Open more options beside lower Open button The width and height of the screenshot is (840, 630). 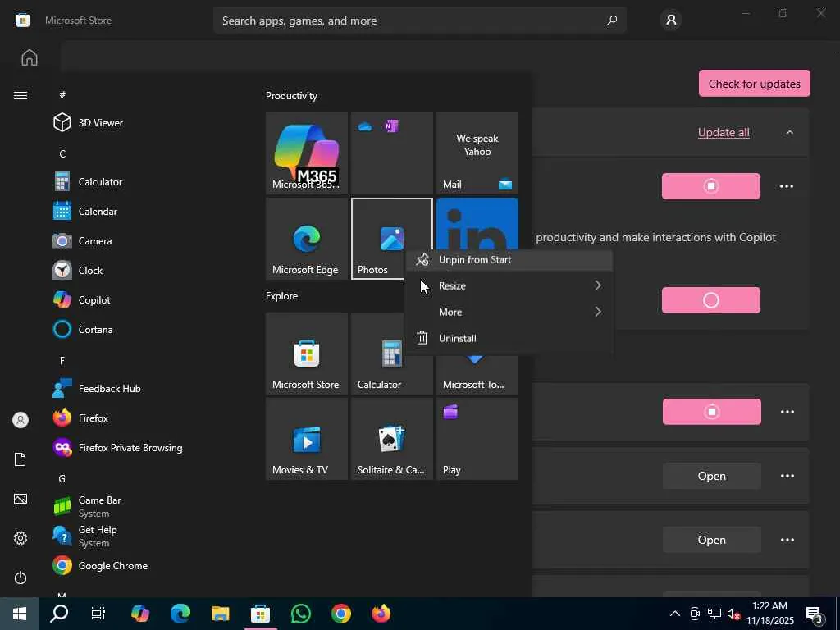(787, 540)
